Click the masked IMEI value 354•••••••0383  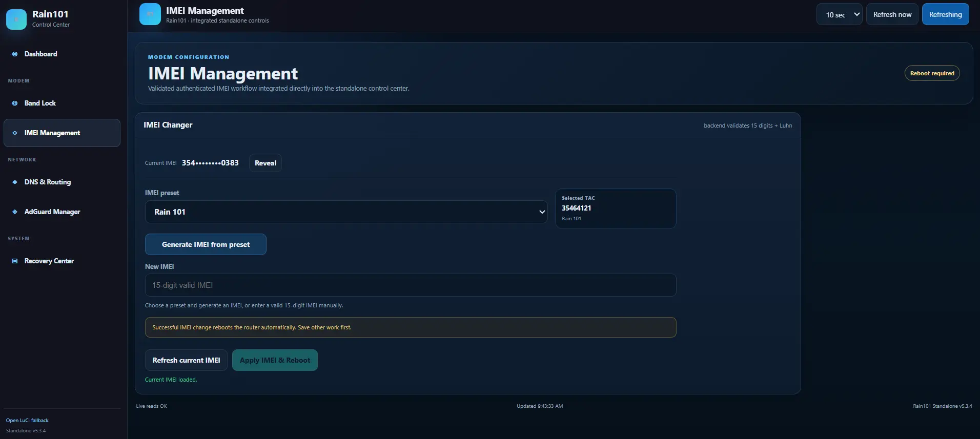point(210,163)
